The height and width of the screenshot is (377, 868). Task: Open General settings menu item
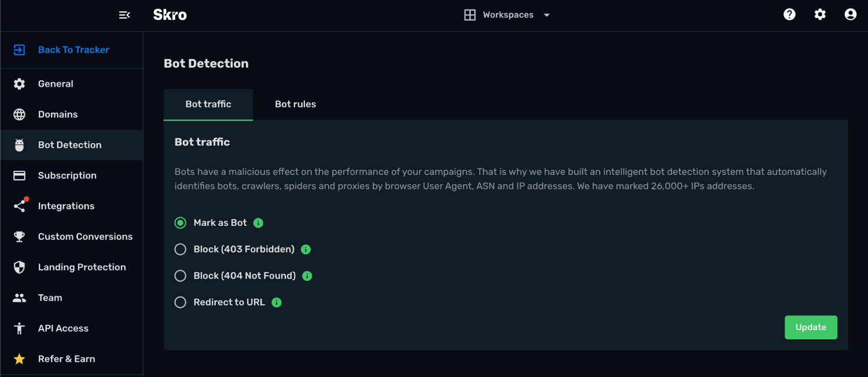pyautogui.click(x=71, y=84)
